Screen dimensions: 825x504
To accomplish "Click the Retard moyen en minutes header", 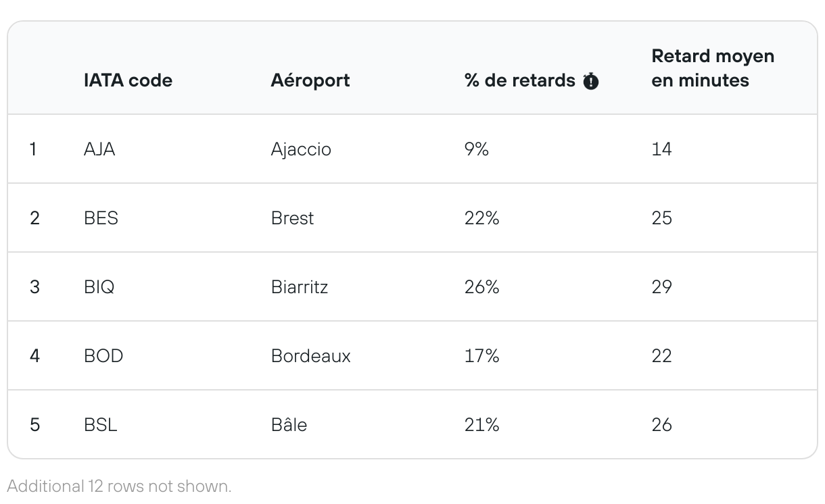I will click(x=713, y=68).
